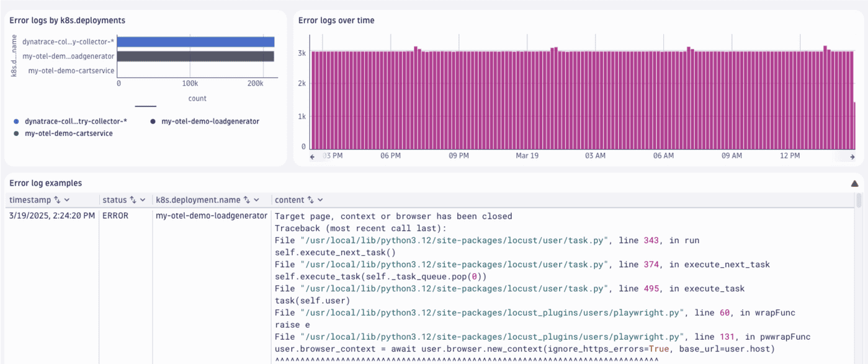Collapse the Error log examples panel
Viewport: 868px width, 364px height.
(854, 183)
